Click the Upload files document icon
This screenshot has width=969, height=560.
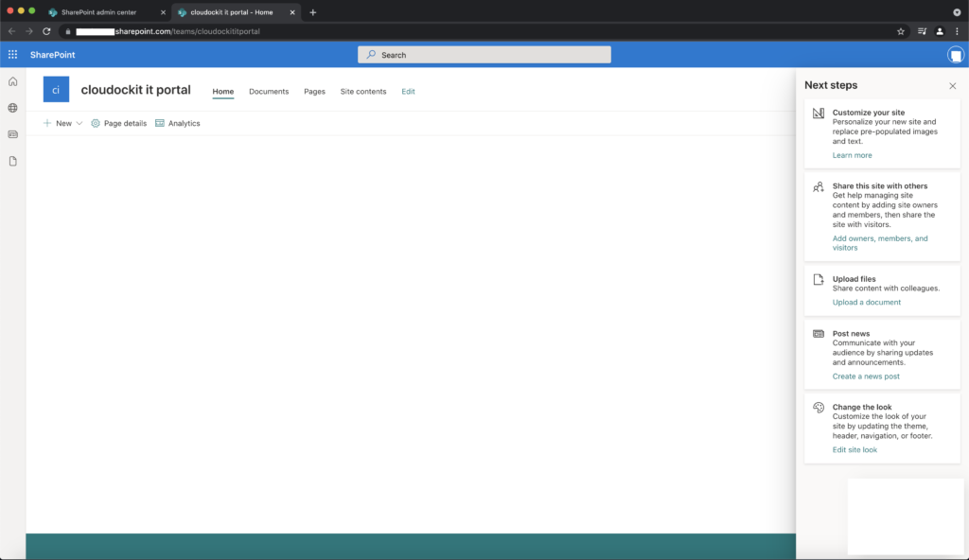click(x=819, y=279)
